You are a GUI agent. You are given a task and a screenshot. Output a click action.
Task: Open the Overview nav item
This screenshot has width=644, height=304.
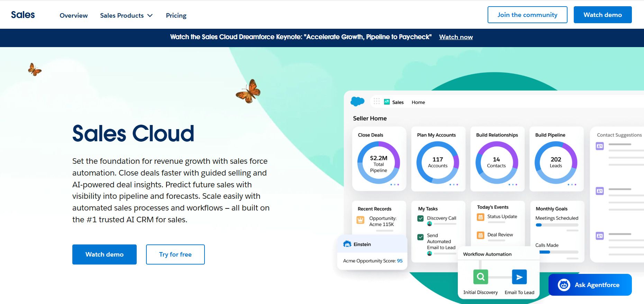[x=74, y=16]
